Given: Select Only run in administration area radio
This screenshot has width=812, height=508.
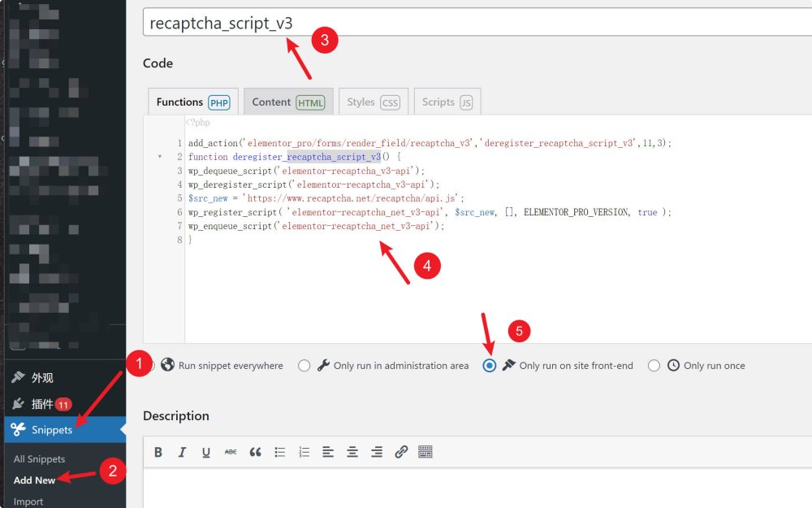Looking at the screenshot, I should (304, 366).
